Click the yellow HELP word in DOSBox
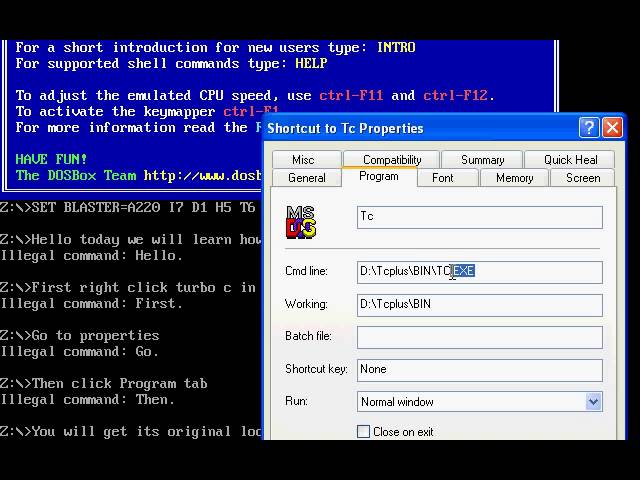Image resolution: width=640 pixels, height=480 pixels. pyautogui.click(x=311, y=63)
